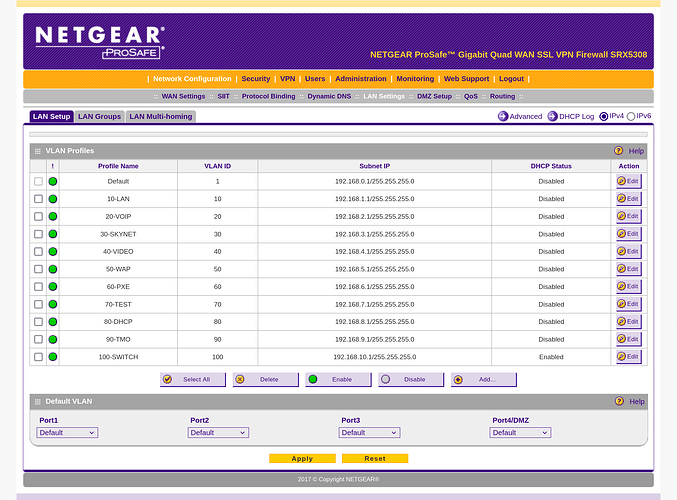This screenshot has height=500, width=677.
Task: Edit the 20-VOIP profile
Action: pyautogui.click(x=629, y=216)
